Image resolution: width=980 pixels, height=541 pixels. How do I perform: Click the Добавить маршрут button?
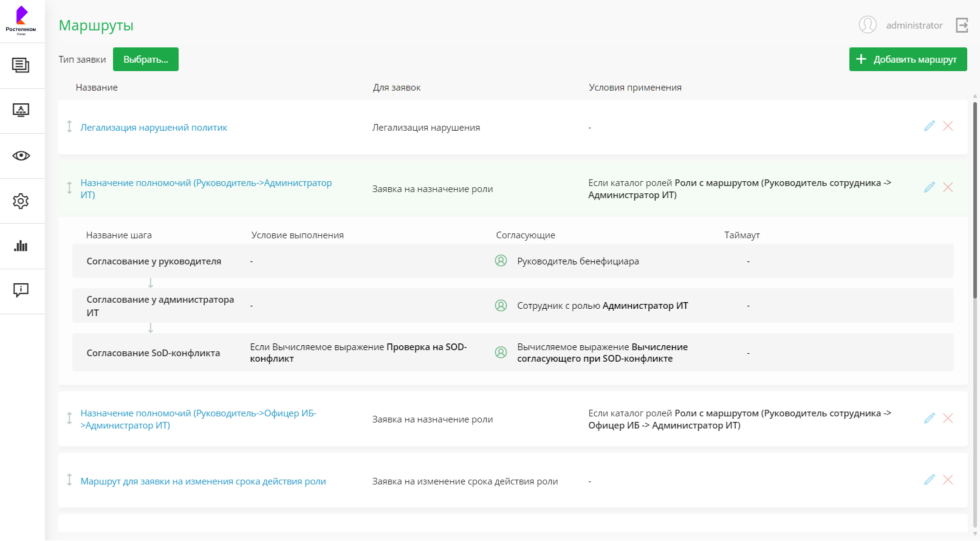point(908,60)
